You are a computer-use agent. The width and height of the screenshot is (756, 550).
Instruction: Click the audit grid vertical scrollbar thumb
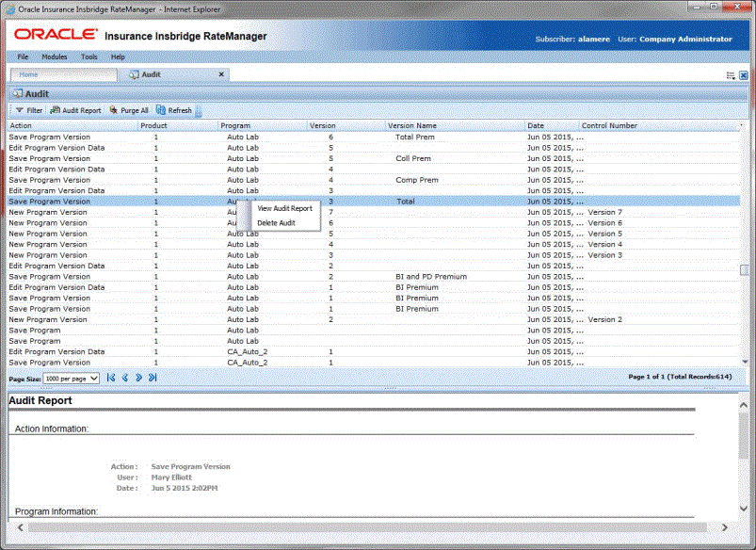745,269
